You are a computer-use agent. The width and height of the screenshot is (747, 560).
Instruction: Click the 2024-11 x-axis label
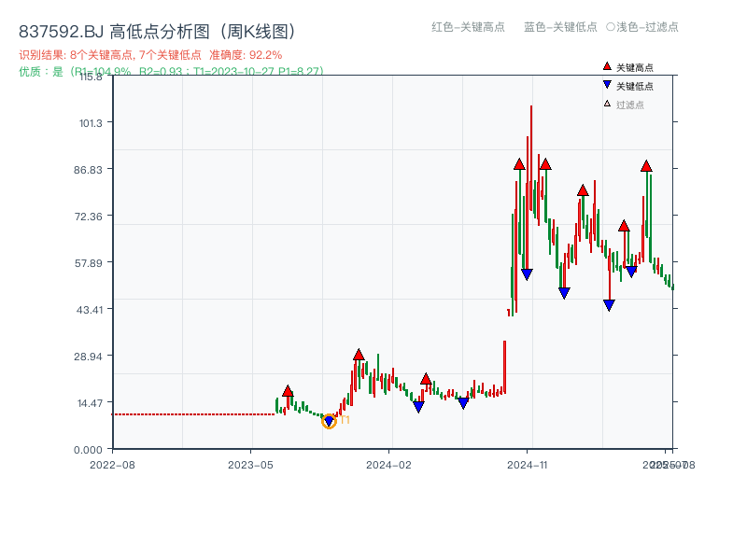[x=527, y=465]
